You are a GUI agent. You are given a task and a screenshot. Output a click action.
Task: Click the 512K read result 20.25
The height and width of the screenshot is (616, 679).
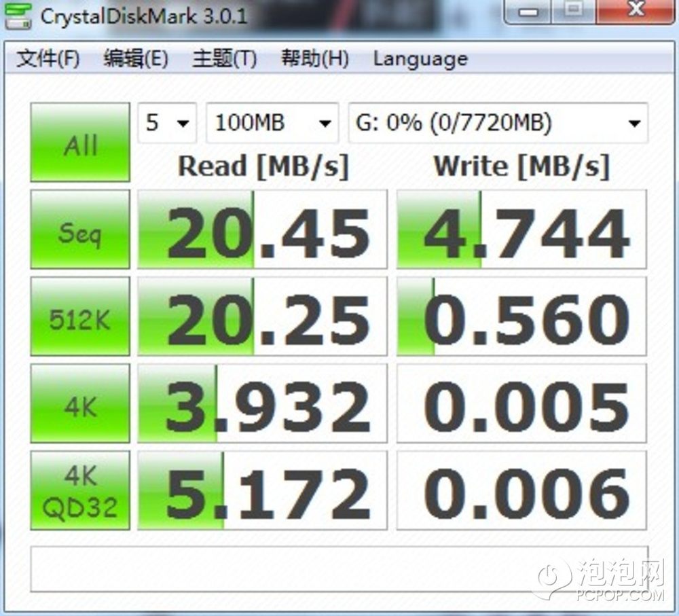tap(262, 316)
